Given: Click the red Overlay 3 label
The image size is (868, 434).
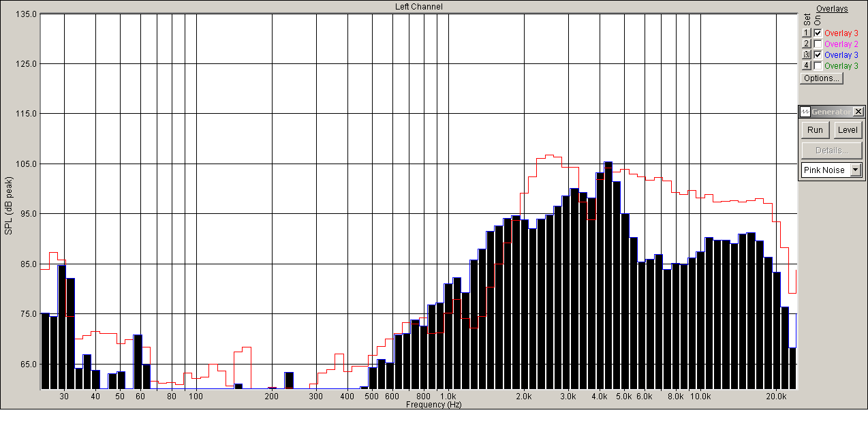Looking at the screenshot, I should point(841,33).
